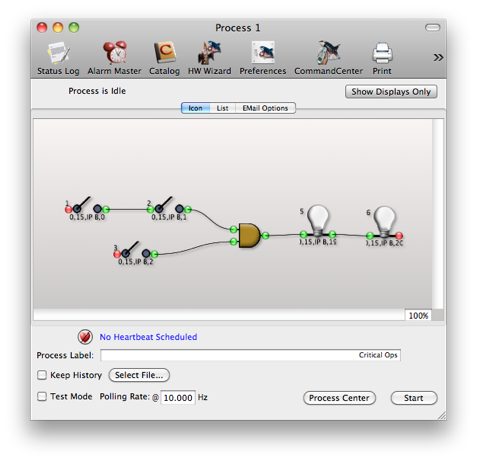Screen dimensions: 477x462
Task: Click the Show Displays Only button
Action: point(391,92)
